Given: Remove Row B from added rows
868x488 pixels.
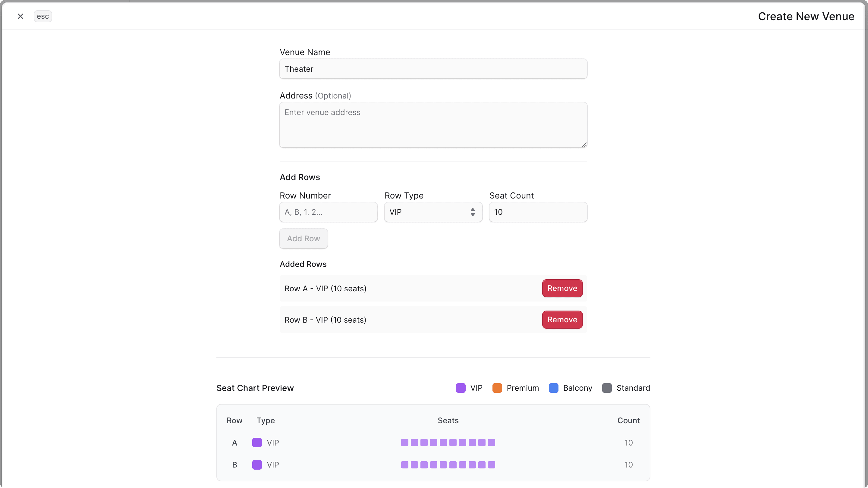Looking at the screenshot, I should [x=562, y=320].
